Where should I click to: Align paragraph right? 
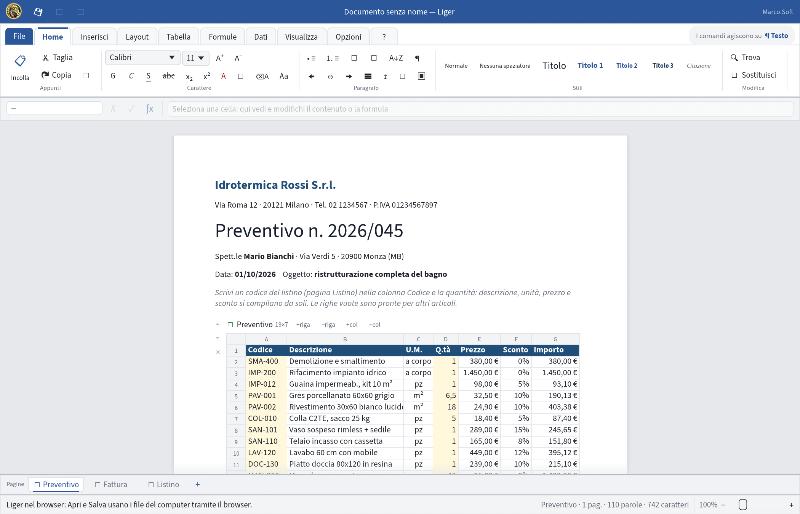tap(349, 77)
